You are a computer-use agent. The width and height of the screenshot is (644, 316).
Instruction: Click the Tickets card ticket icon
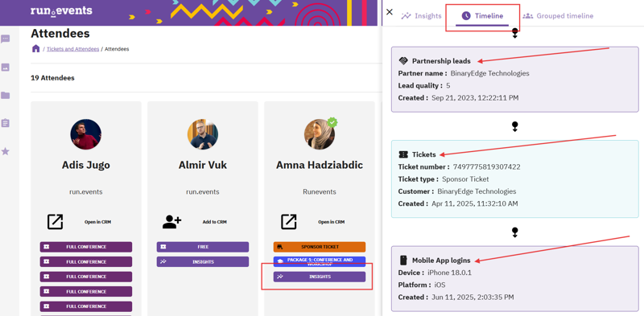click(403, 154)
